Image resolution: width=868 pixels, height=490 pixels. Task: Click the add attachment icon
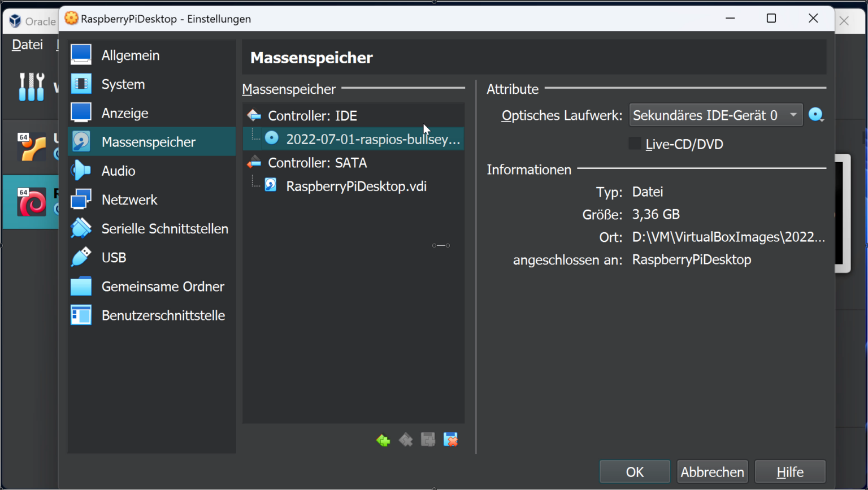[428, 440]
